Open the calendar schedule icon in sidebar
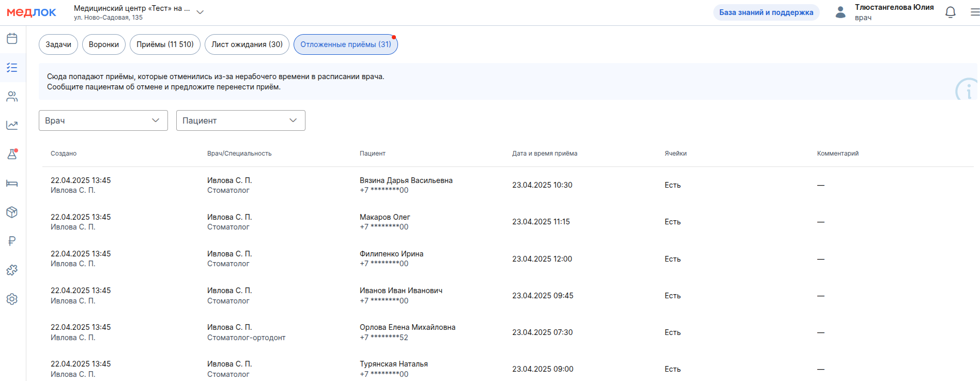This screenshot has height=381, width=980. click(x=12, y=39)
